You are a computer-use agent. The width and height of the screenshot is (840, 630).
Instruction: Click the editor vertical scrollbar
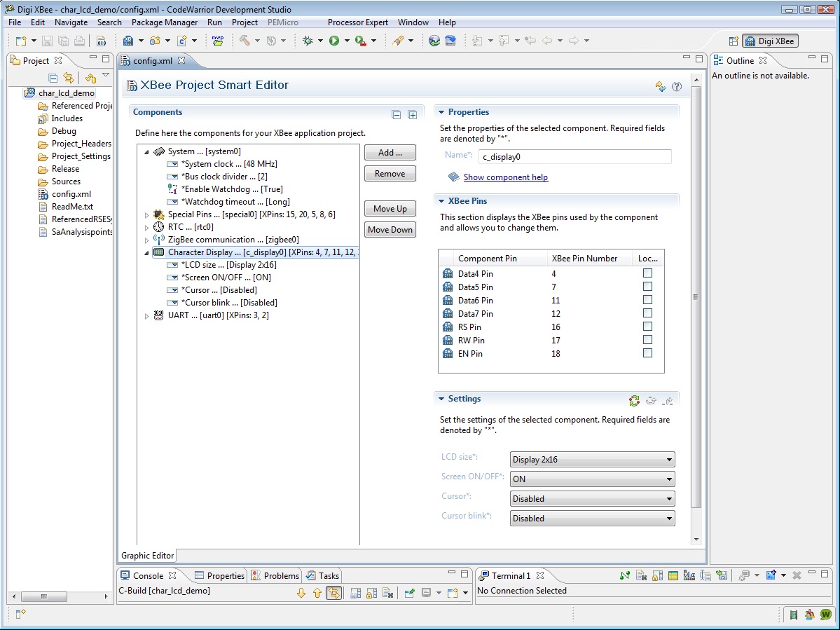point(696,297)
